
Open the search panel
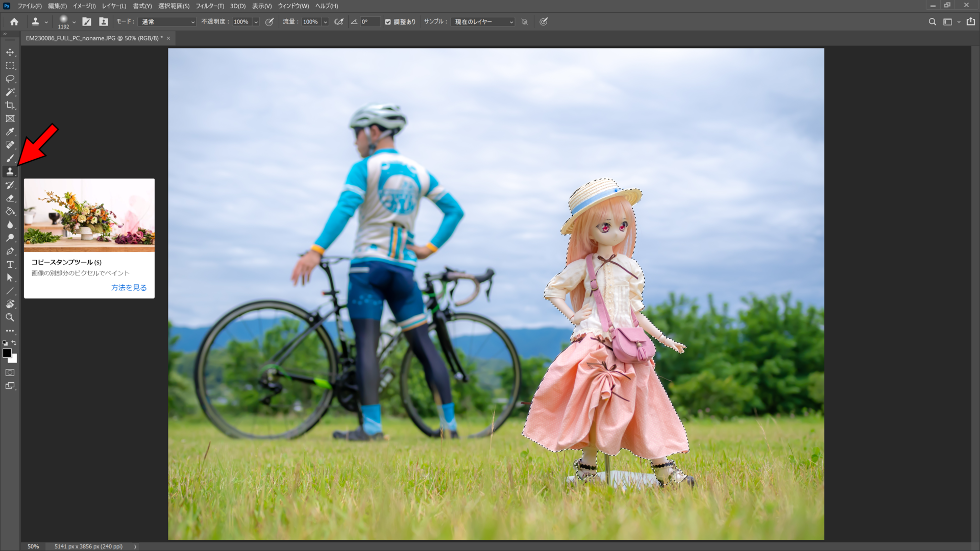click(x=933, y=21)
